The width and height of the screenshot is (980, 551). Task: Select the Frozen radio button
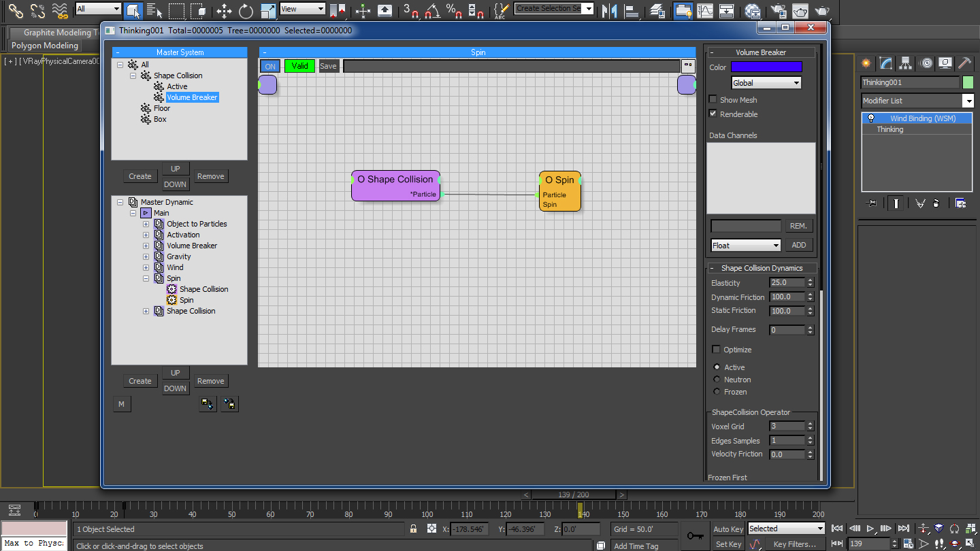point(717,392)
